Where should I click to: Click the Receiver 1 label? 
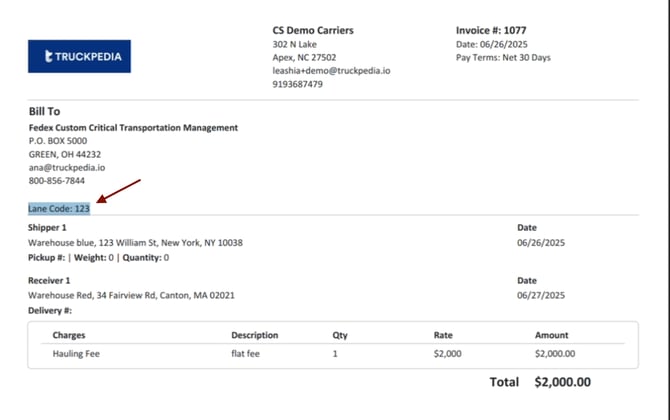[49, 281]
